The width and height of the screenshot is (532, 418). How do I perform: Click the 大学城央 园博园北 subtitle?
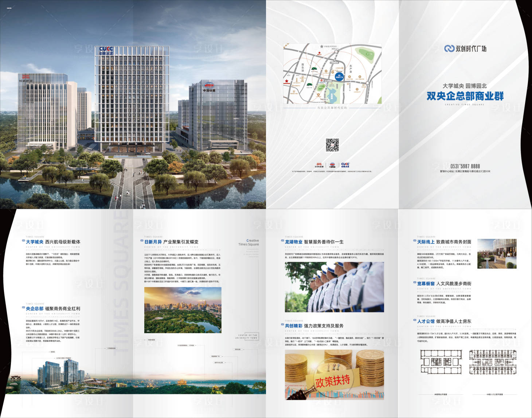(x=465, y=86)
